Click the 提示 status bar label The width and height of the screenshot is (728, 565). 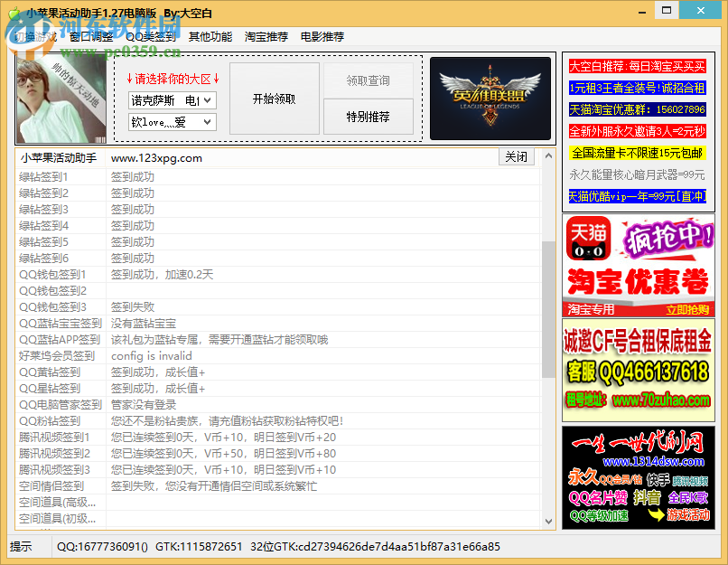[x=21, y=546]
